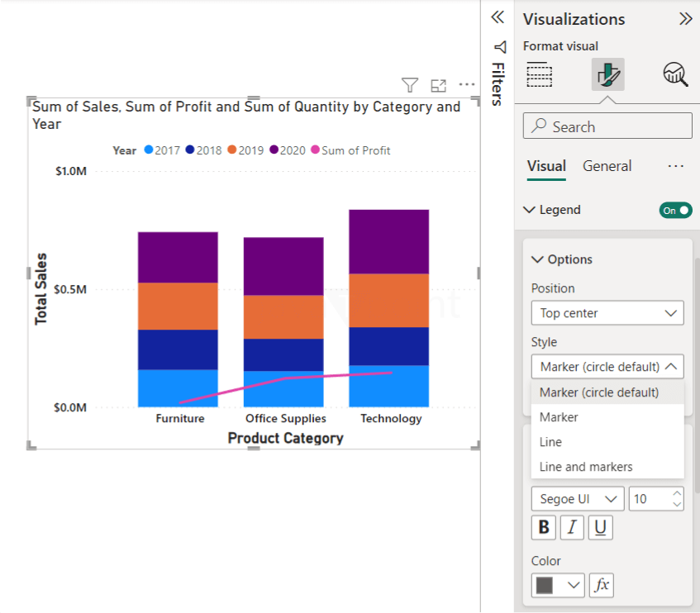Increase the font size stepper
This screenshot has height=613, width=700.
tap(677, 493)
